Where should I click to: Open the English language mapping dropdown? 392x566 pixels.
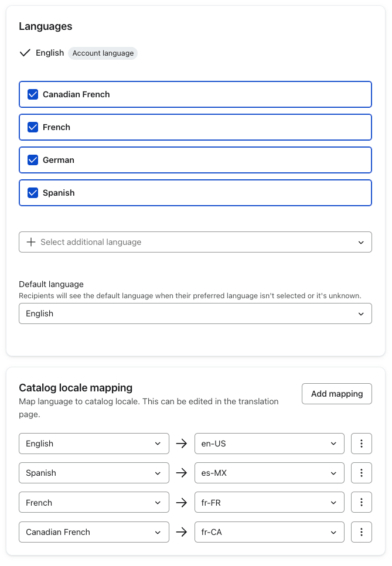coord(94,444)
